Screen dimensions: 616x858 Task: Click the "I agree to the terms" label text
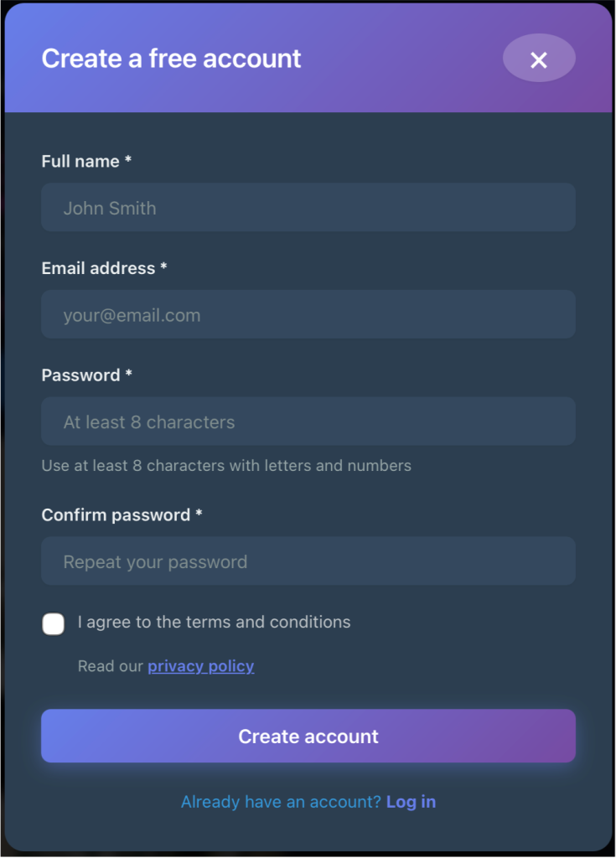pos(214,623)
